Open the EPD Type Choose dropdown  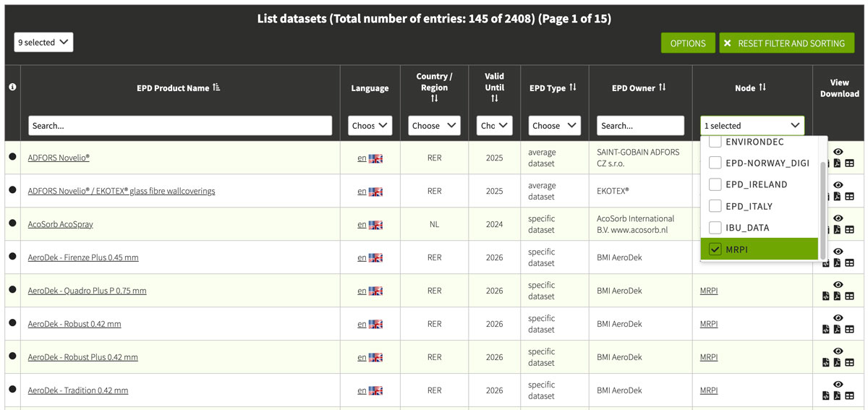click(555, 125)
